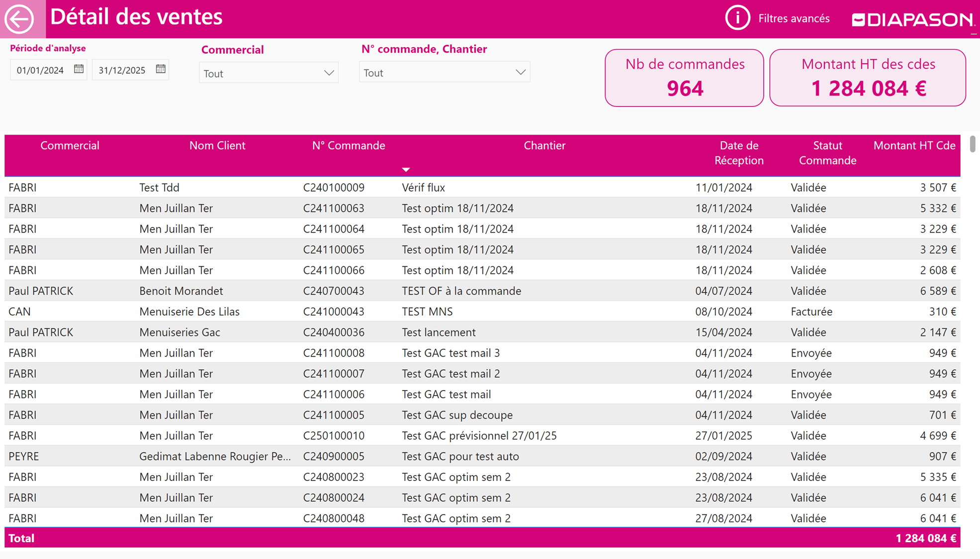Image resolution: width=980 pixels, height=559 pixels.
Task: Select order C240700043 row
Action: pos(334,291)
